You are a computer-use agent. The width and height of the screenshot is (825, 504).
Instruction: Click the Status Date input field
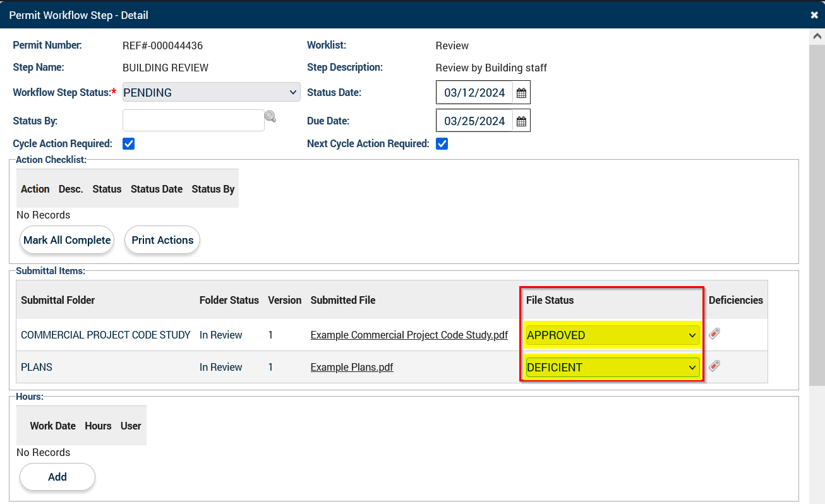tap(474, 93)
